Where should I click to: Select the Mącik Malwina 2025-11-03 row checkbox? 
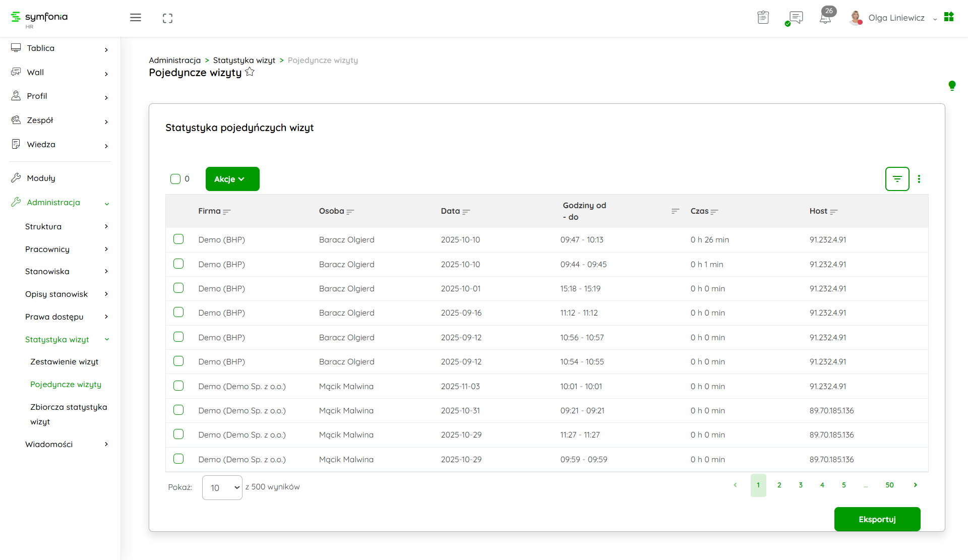coord(178,386)
